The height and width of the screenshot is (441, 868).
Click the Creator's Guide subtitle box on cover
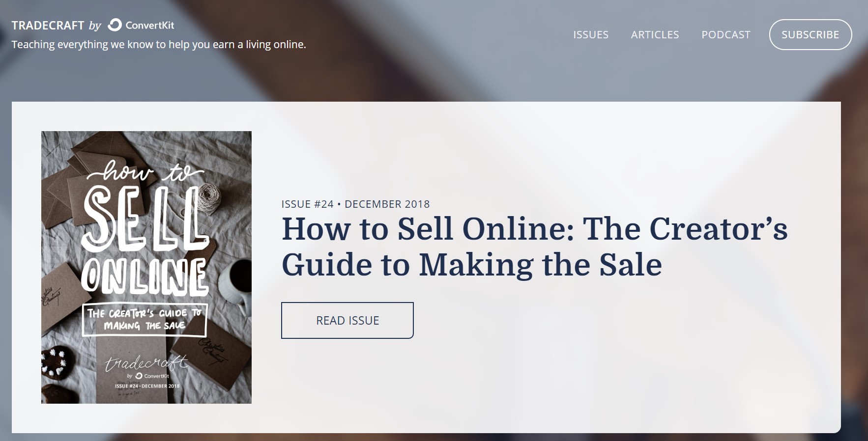(145, 320)
